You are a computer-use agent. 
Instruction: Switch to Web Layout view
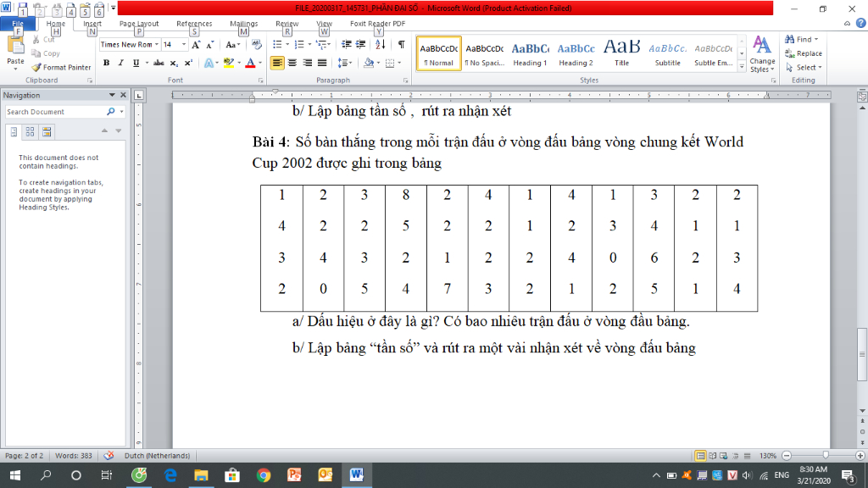point(724,456)
